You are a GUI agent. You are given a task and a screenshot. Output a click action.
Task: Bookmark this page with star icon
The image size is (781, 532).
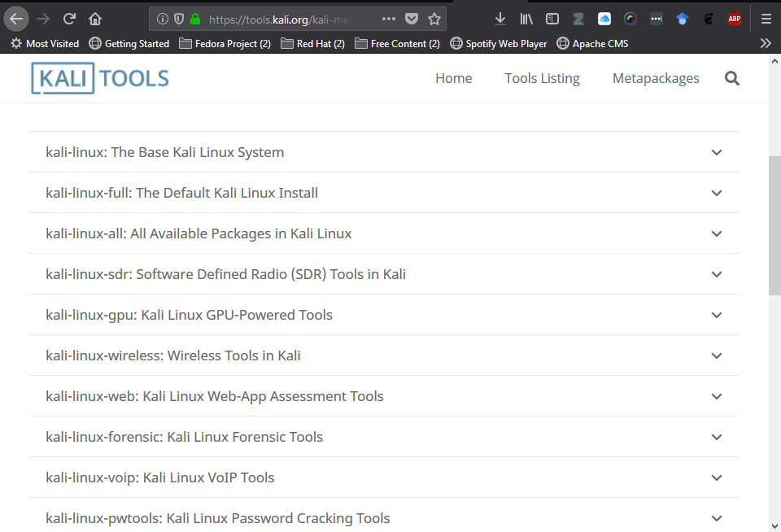(434, 19)
